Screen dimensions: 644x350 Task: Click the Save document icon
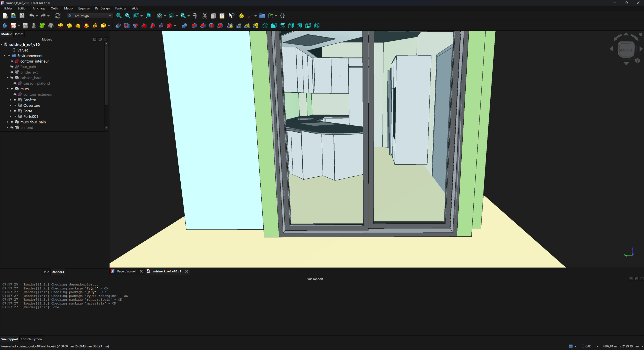point(22,16)
